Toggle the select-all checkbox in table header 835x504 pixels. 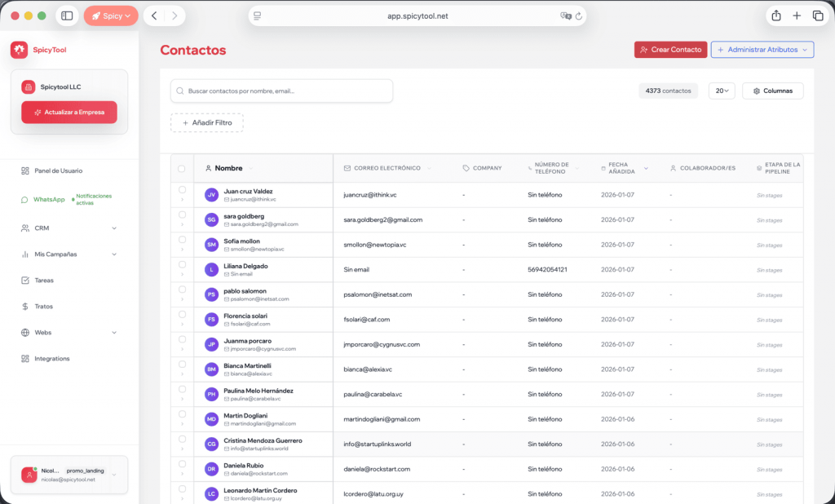(x=182, y=168)
